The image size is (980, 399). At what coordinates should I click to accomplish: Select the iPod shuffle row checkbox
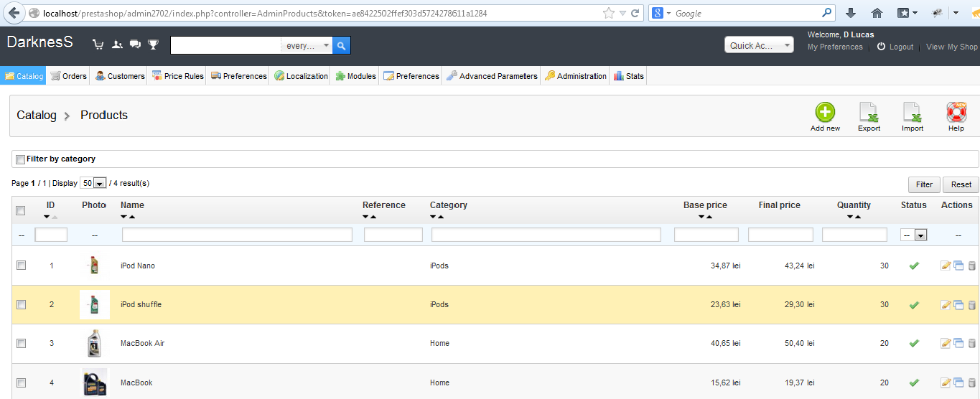click(21, 304)
